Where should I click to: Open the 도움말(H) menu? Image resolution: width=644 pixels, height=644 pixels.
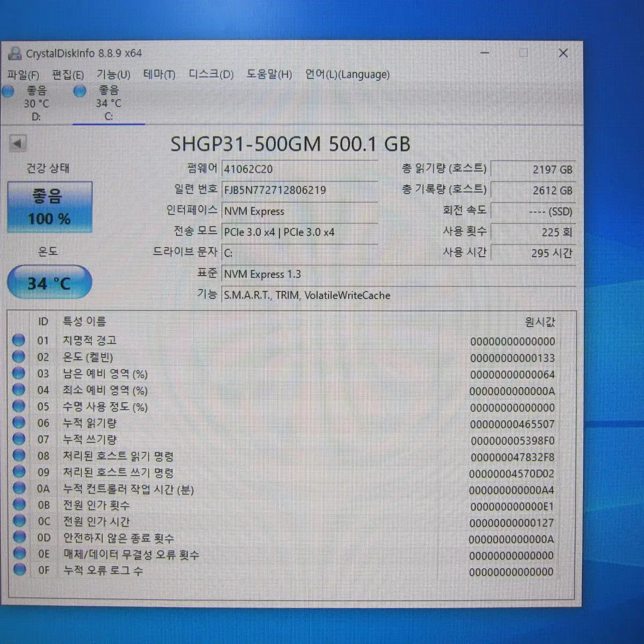[269, 74]
